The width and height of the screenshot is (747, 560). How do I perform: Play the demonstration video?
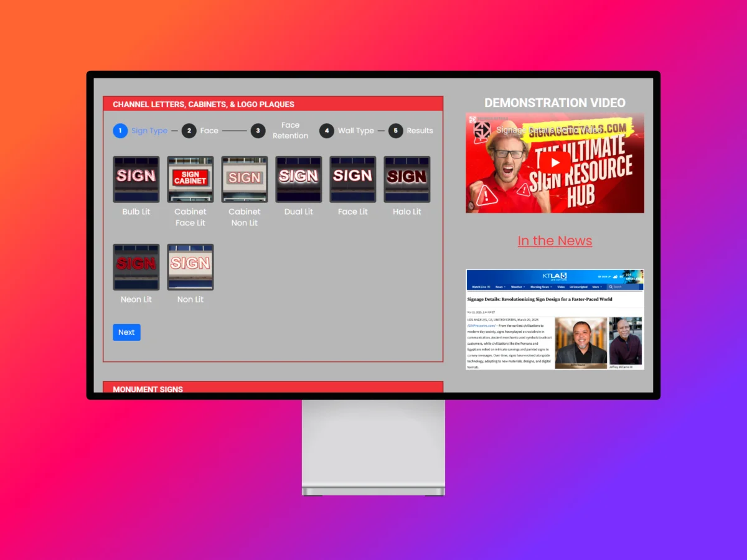pos(555,163)
